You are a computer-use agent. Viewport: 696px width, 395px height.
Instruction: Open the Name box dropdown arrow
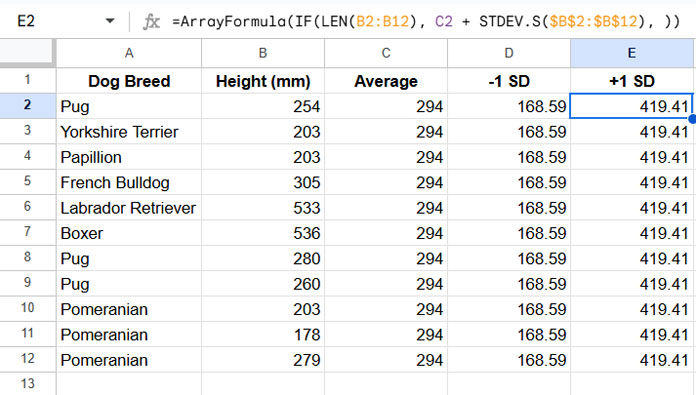[110, 21]
